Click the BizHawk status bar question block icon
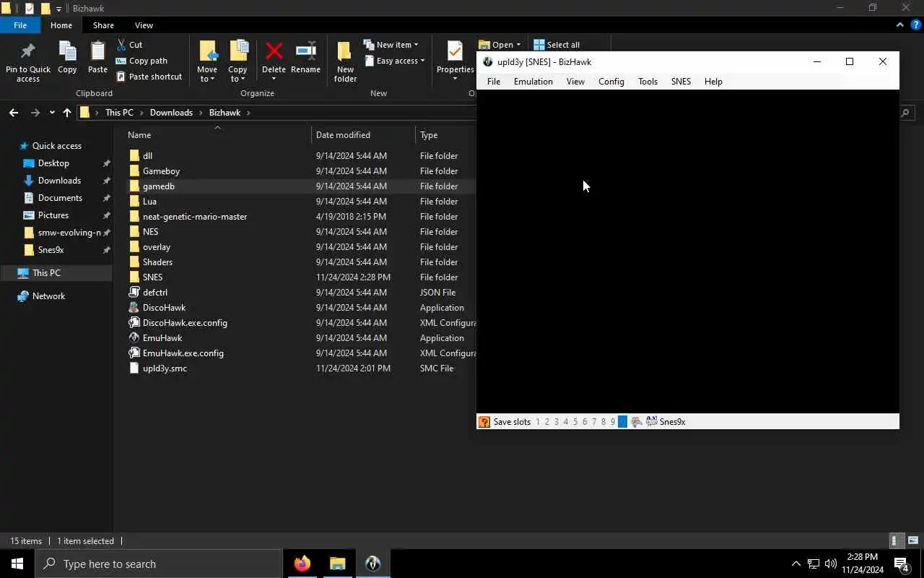The width and height of the screenshot is (924, 578). click(484, 422)
